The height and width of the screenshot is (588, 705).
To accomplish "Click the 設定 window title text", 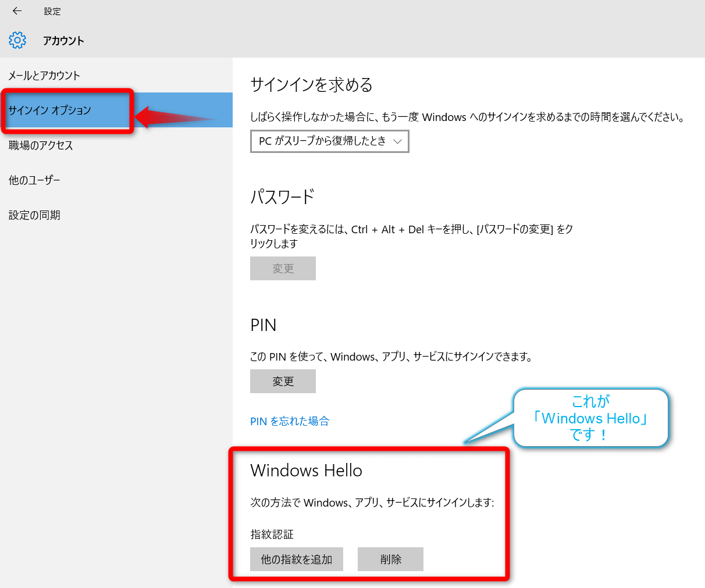I will pos(52,12).
